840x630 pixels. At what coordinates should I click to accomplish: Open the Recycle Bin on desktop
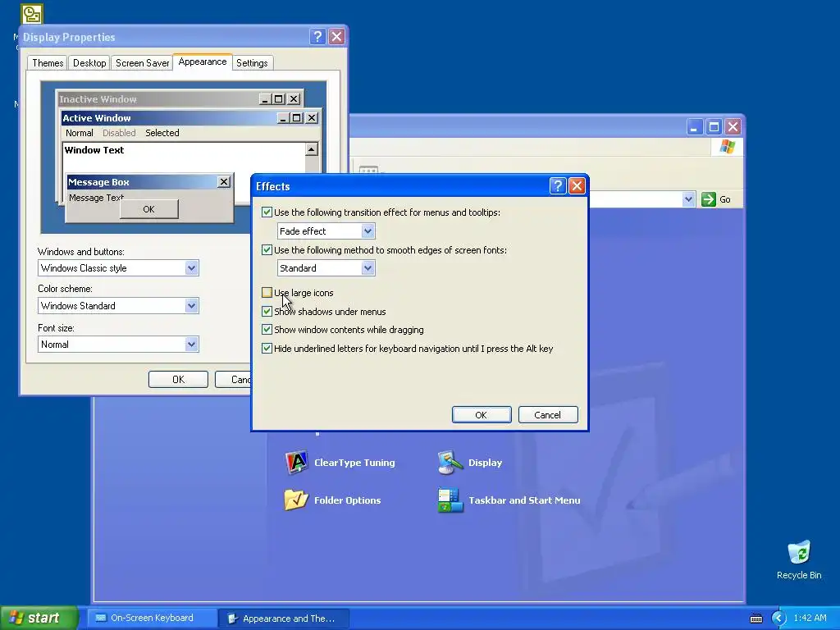(x=799, y=559)
